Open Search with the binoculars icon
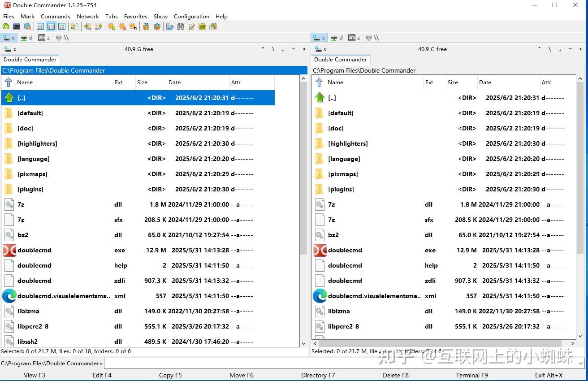Screen dimensions: 588x381 tap(181, 26)
